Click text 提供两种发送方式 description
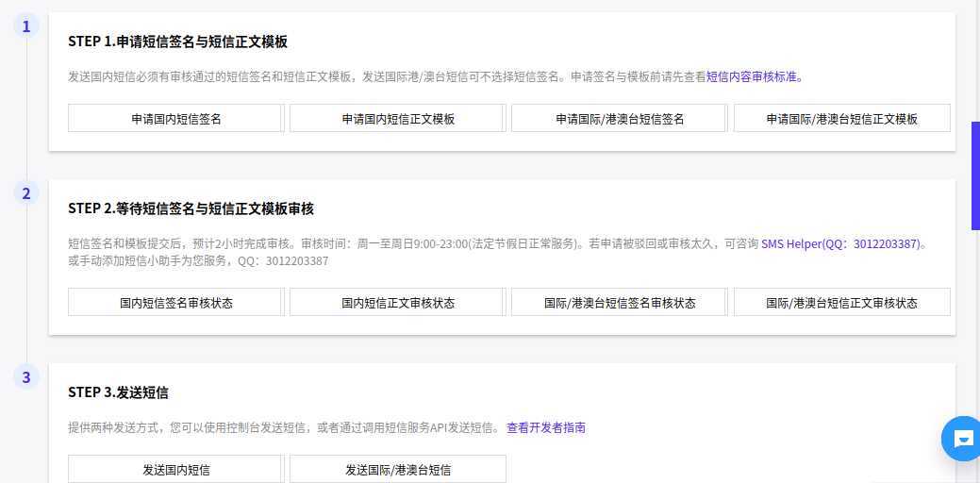The height and width of the screenshot is (483, 980). (284, 428)
